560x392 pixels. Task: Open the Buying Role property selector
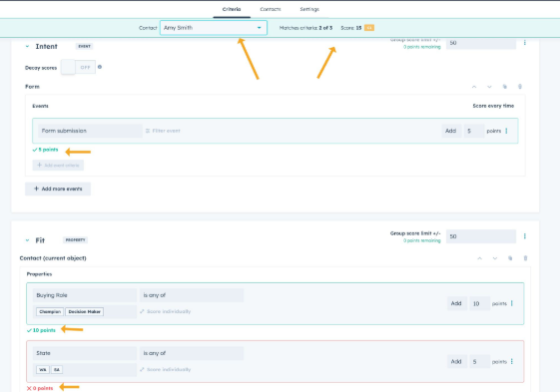pyautogui.click(x=85, y=295)
